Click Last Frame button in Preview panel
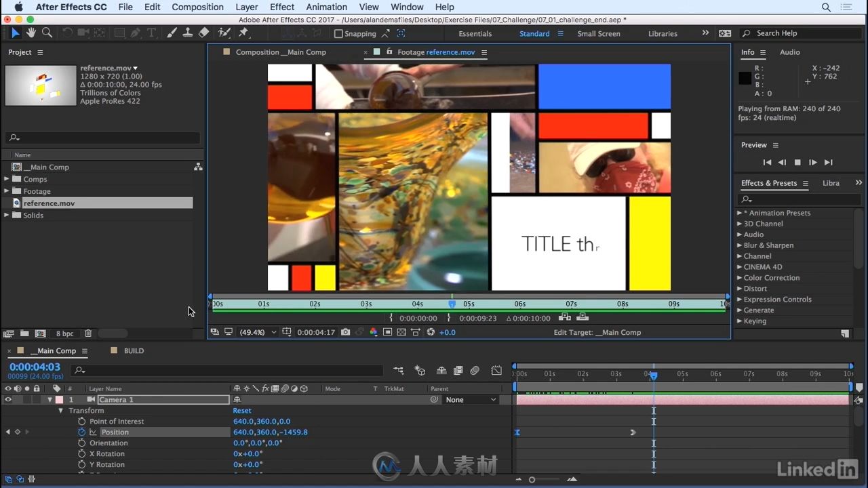This screenshot has width=868, height=488. coord(829,163)
